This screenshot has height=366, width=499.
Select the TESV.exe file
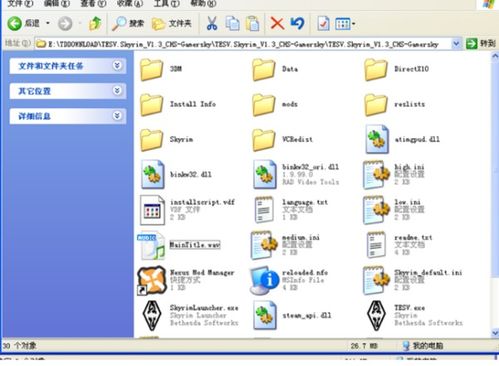click(x=414, y=315)
